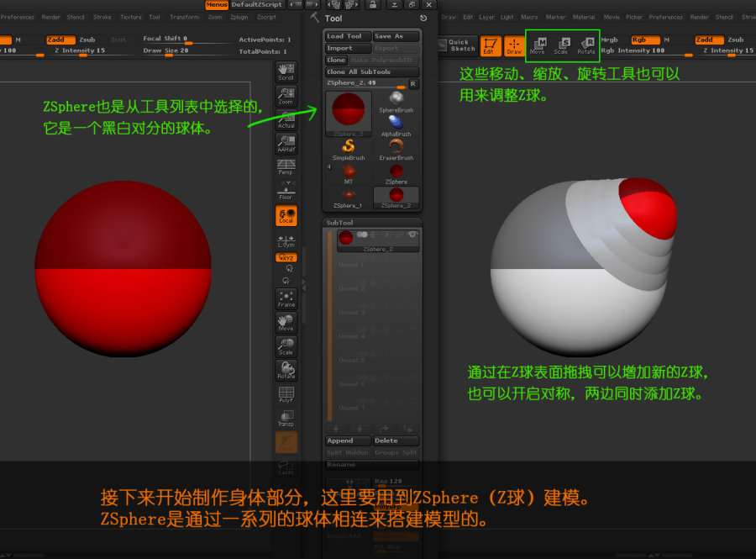Image resolution: width=756 pixels, height=559 pixels.
Task: Select the Scroll canvas tool
Action: point(286,71)
